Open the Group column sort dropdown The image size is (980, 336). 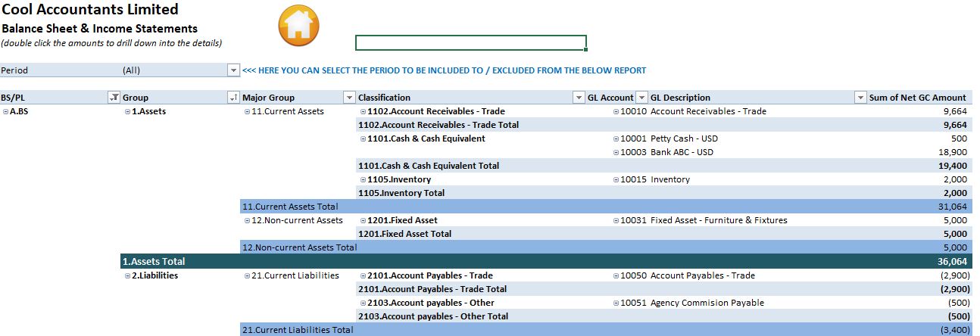pyautogui.click(x=233, y=98)
